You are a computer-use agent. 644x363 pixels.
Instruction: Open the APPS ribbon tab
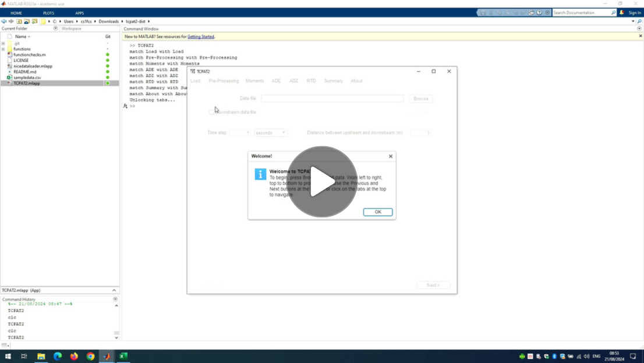point(79,13)
